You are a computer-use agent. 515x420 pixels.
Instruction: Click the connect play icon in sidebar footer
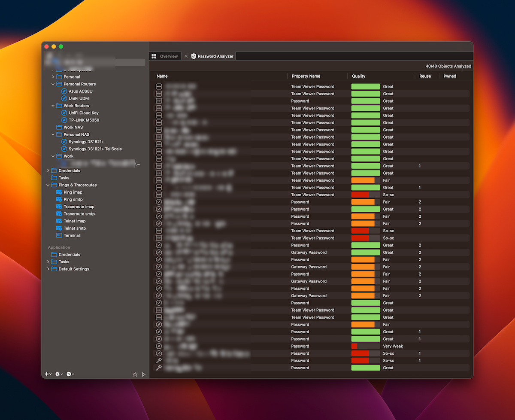pyautogui.click(x=144, y=374)
